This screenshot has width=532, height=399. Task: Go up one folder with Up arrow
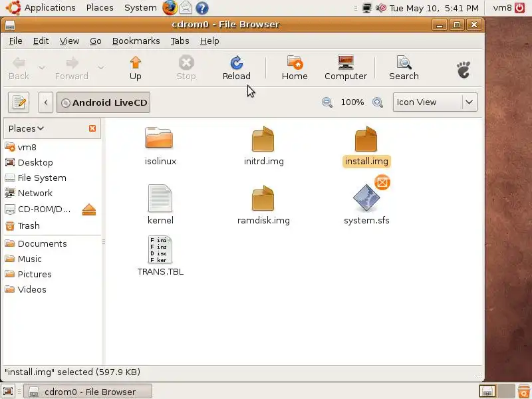pyautogui.click(x=136, y=68)
